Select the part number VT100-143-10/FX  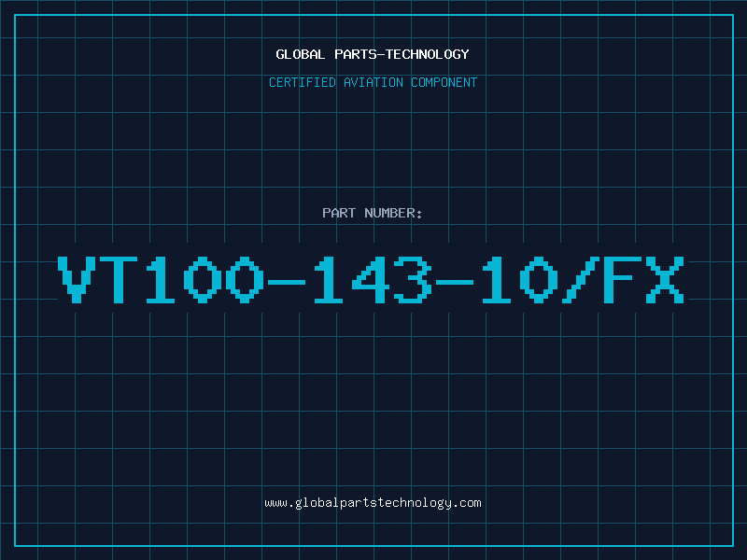[x=371, y=279]
